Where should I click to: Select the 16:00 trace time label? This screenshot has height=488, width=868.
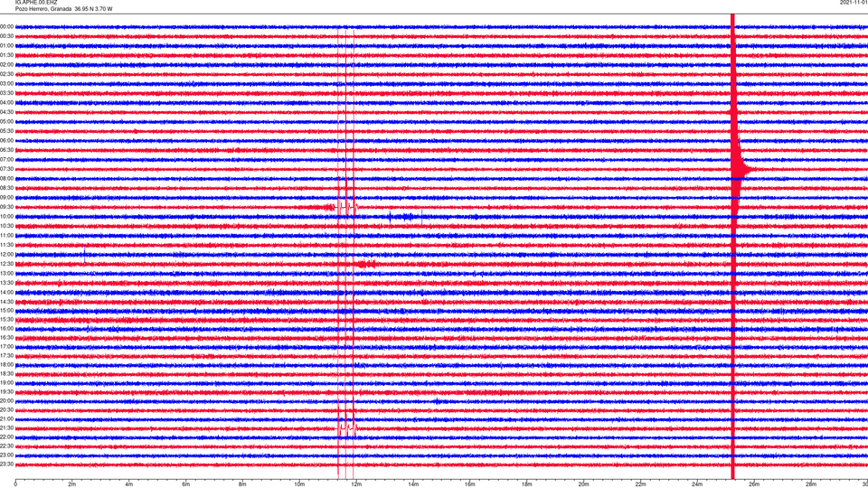point(7,329)
